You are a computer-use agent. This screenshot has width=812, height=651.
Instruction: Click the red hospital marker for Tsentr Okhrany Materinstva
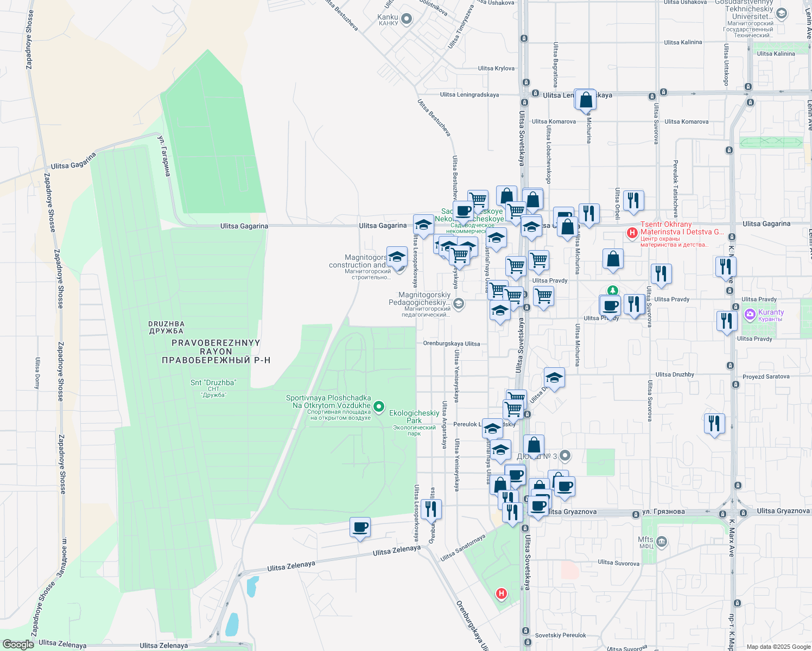tap(632, 232)
